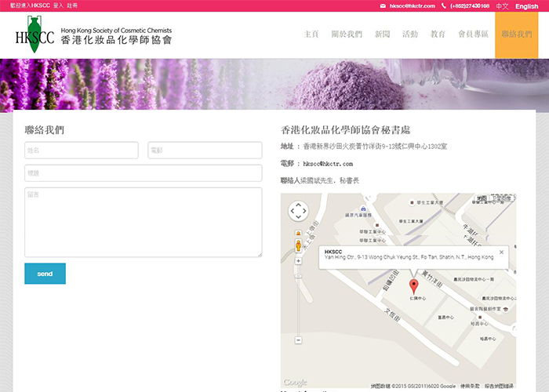Focus the 留言 message text area
The image size is (549, 392).
[x=143, y=222]
